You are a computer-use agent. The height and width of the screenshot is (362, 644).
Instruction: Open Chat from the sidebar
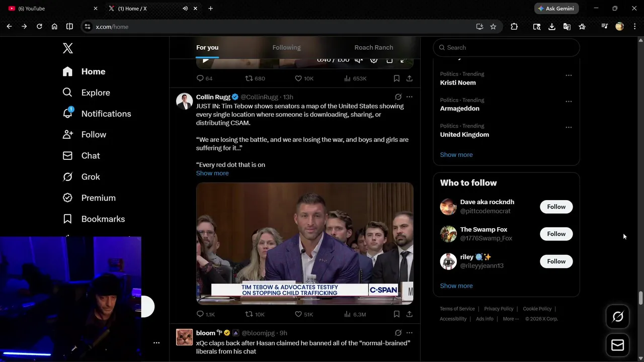coord(81,156)
